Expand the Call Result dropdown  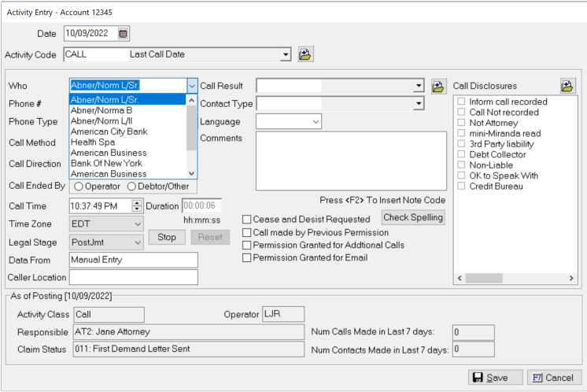[x=419, y=86]
